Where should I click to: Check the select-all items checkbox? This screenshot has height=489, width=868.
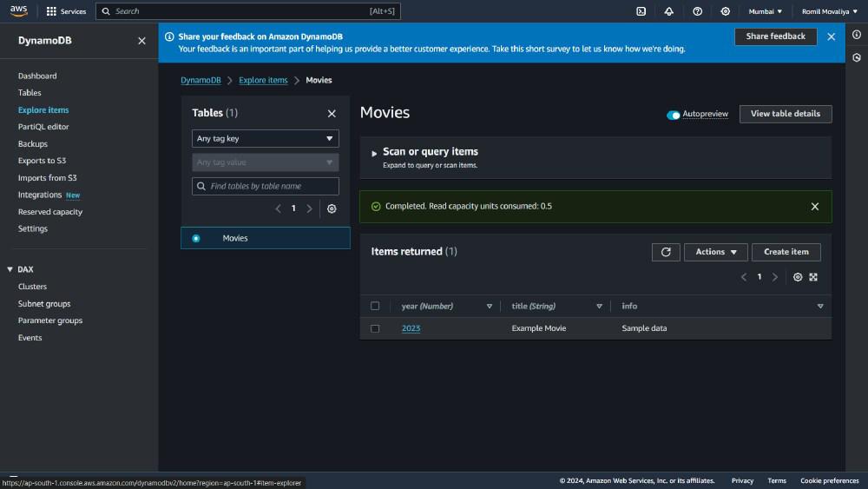click(x=375, y=306)
